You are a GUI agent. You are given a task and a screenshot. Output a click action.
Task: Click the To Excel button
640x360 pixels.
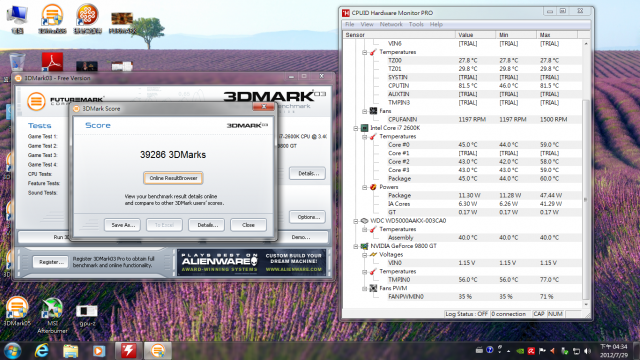[x=164, y=225]
